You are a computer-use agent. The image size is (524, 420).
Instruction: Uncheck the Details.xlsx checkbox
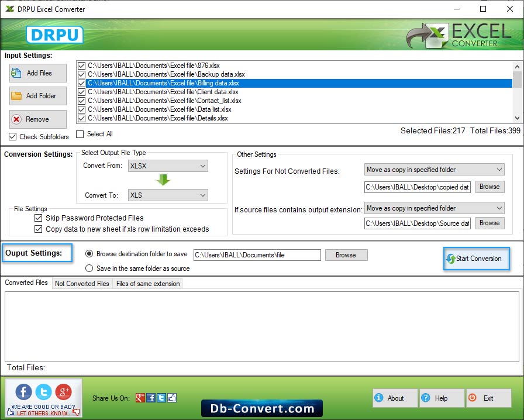coord(81,118)
